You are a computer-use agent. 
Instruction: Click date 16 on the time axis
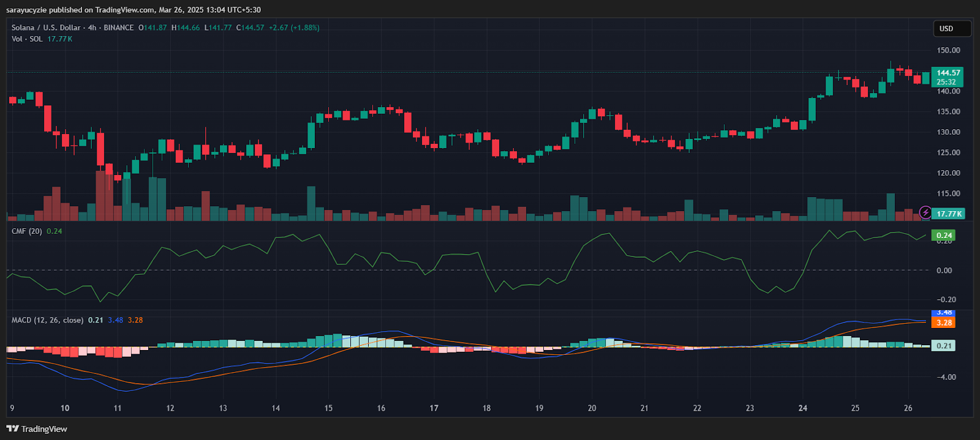click(x=381, y=408)
